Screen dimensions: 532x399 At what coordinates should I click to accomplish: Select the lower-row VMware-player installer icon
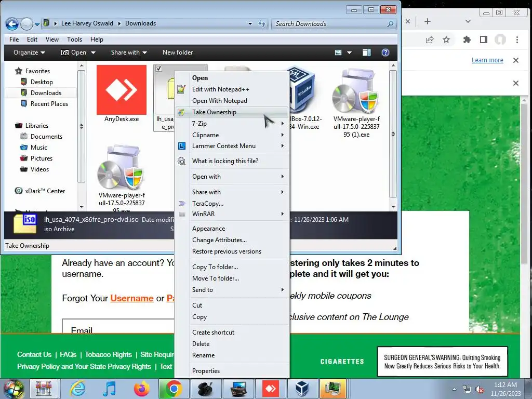click(121, 168)
